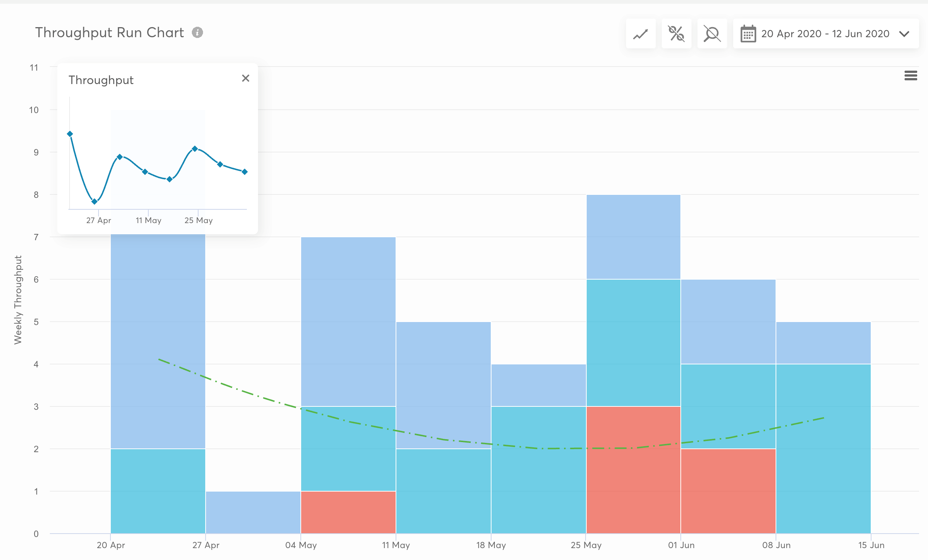
Task: Click first data point in Throughput sparkline
Action: pyautogui.click(x=70, y=134)
